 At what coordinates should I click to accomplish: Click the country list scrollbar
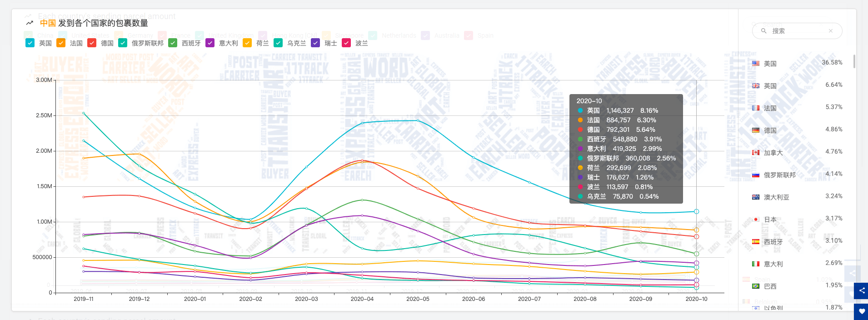coord(854,61)
